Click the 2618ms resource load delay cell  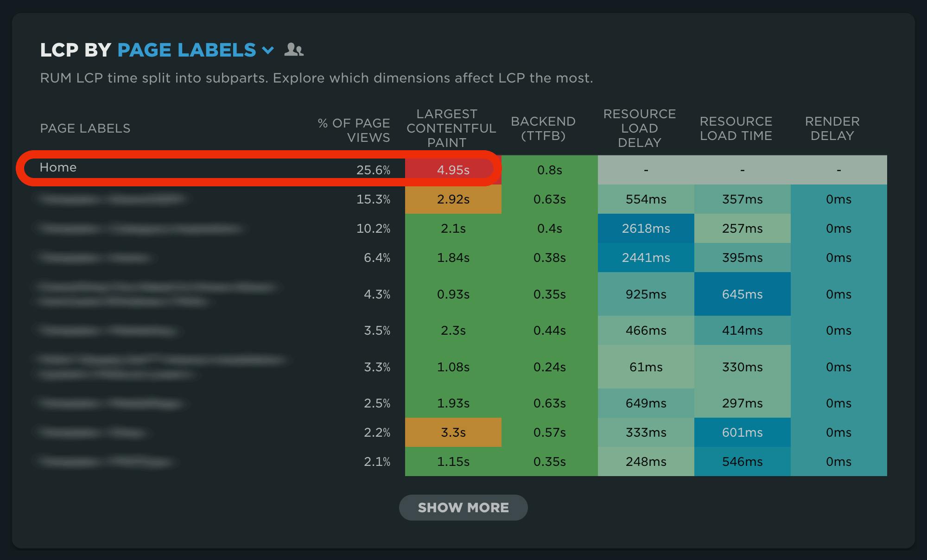[x=646, y=229]
